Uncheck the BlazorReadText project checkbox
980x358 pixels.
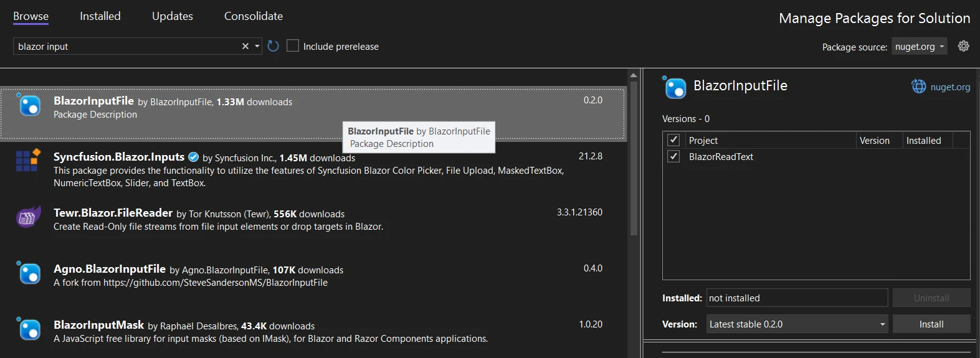point(673,156)
